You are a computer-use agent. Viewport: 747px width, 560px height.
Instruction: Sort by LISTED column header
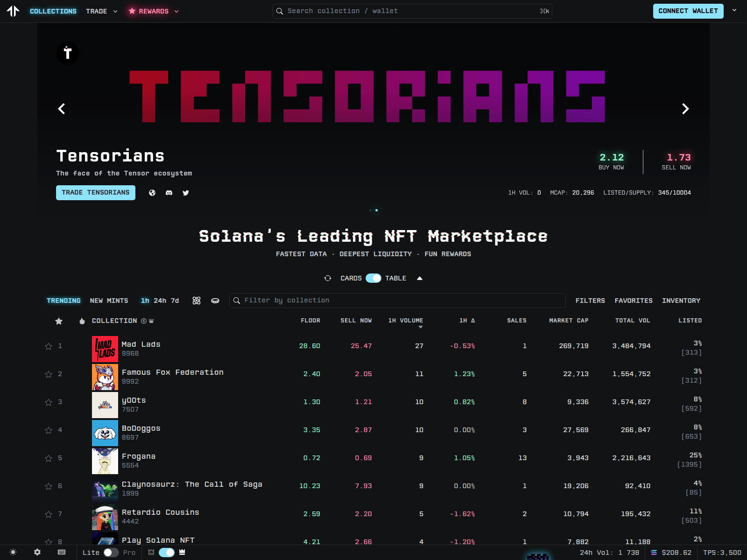(690, 321)
